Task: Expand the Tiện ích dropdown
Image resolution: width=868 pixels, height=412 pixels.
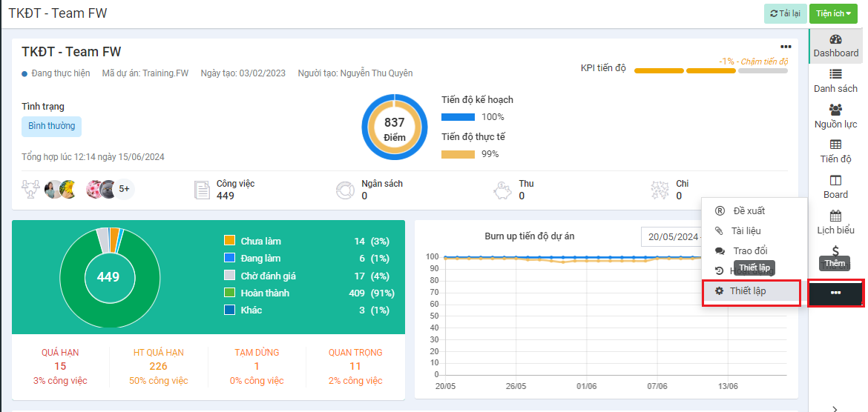Action: click(x=833, y=13)
